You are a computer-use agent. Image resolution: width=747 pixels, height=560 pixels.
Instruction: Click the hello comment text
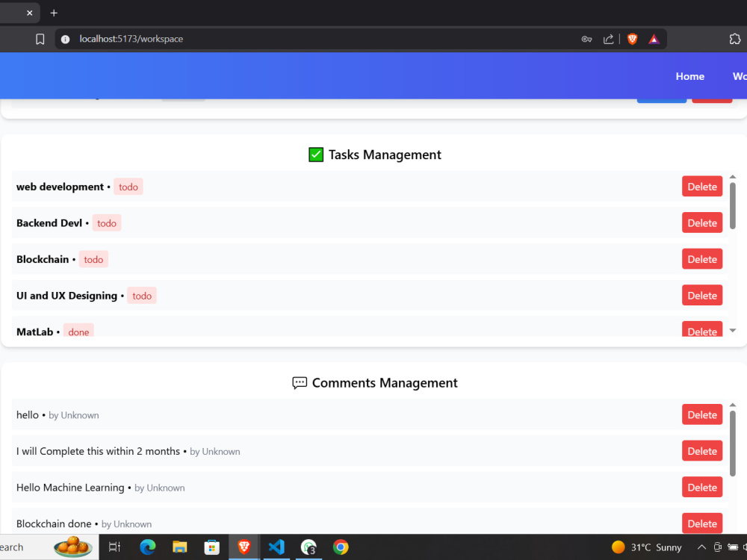point(27,414)
